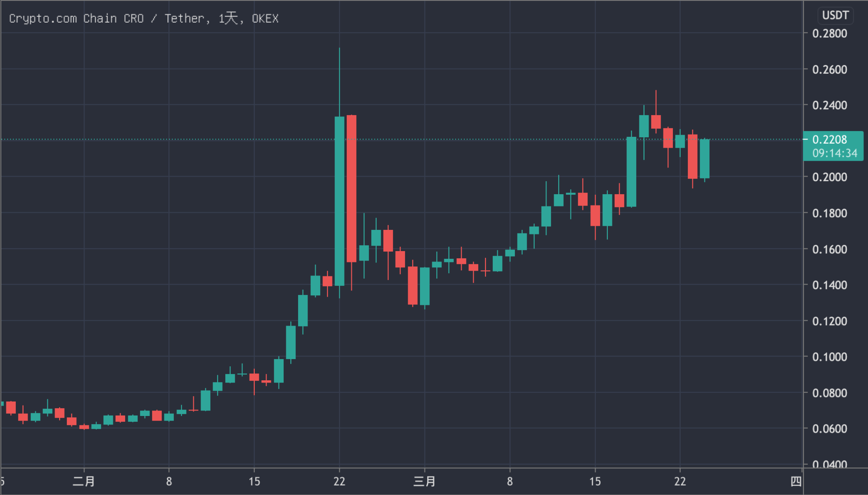Screen dimensions: 868x495
Task: Click the 0.2600 price axis label
Action: (829, 70)
